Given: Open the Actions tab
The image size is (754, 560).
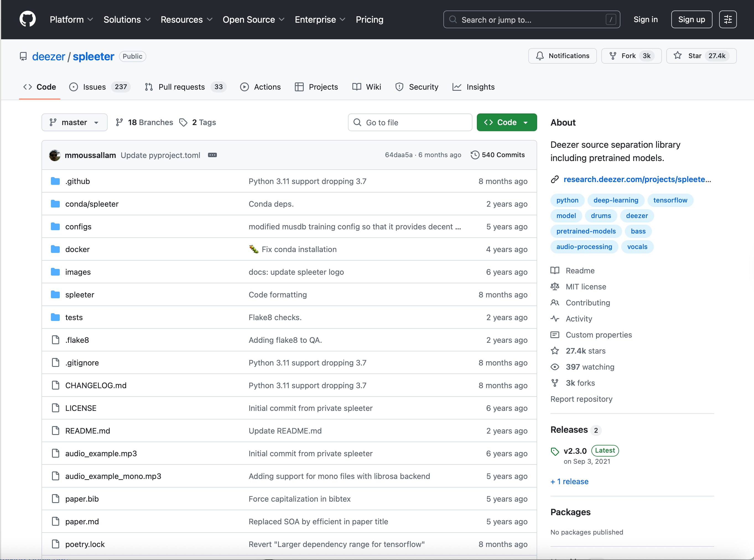Looking at the screenshot, I should click(261, 87).
